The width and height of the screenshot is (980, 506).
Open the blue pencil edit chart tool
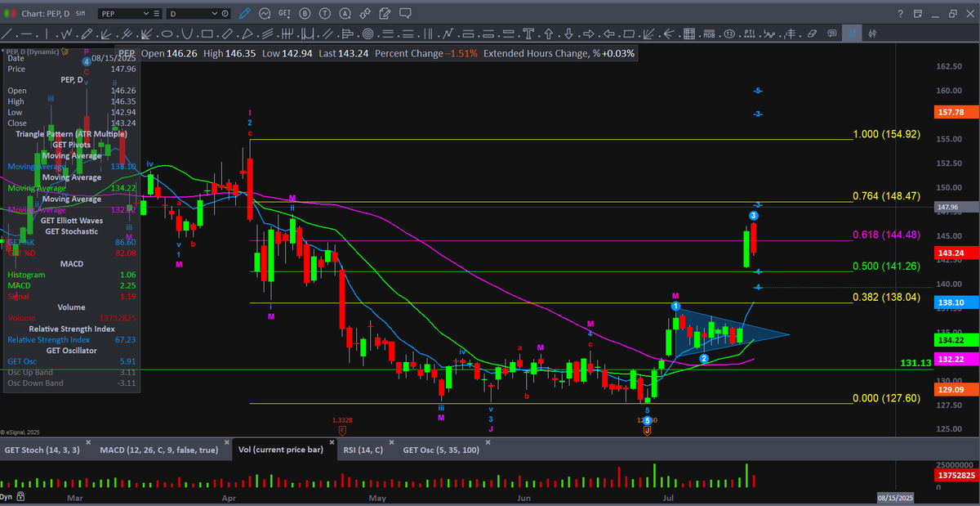244,14
